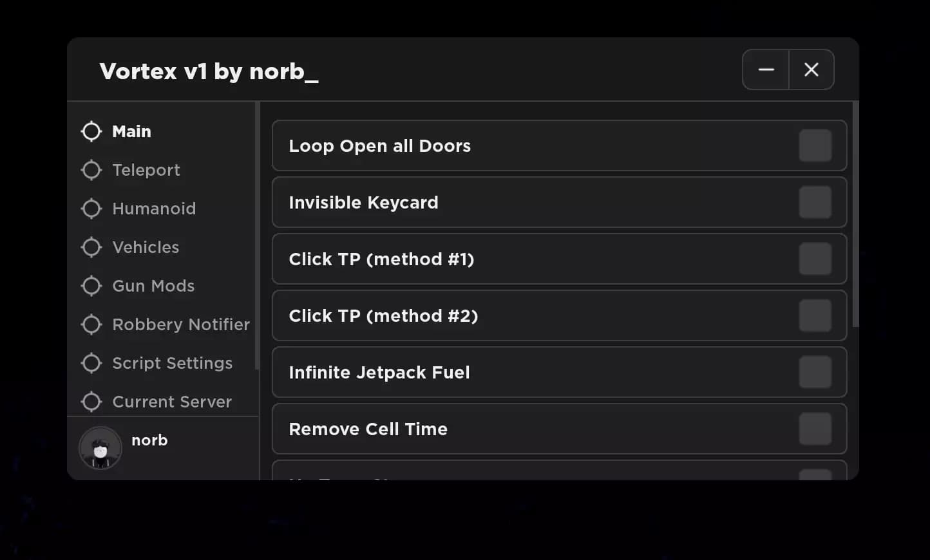930x560 pixels.
Task: Select the Main tab icon
Action: 91,131
